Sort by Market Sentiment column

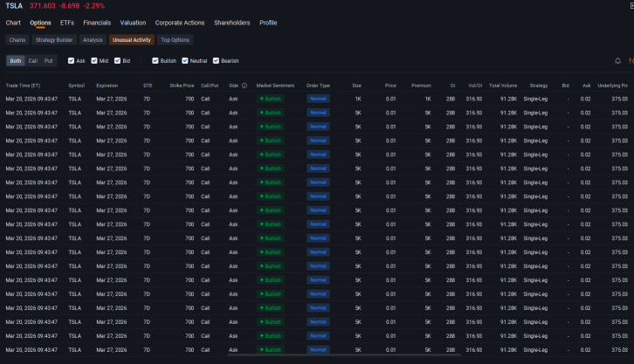[275, 86]
